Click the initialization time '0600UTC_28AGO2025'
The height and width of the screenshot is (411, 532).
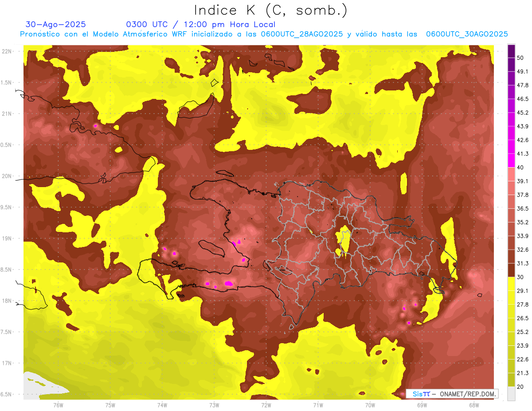coord(301,34)
